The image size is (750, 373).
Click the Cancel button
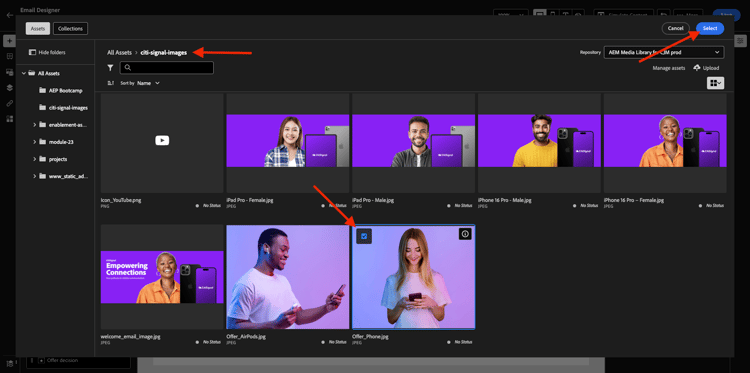pos(675,29)
